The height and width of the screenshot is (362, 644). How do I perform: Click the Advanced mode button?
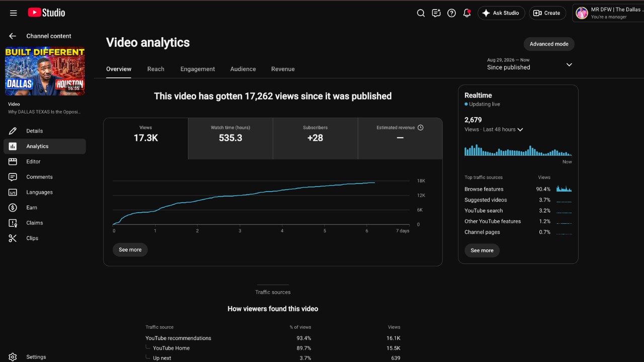point(549,44)
